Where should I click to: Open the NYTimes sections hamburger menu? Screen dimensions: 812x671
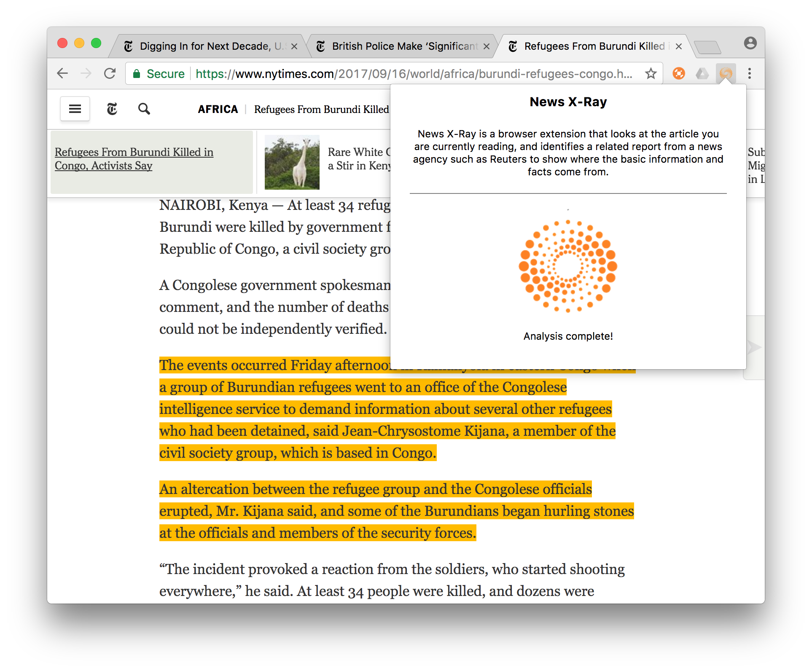tap(75, 109)
